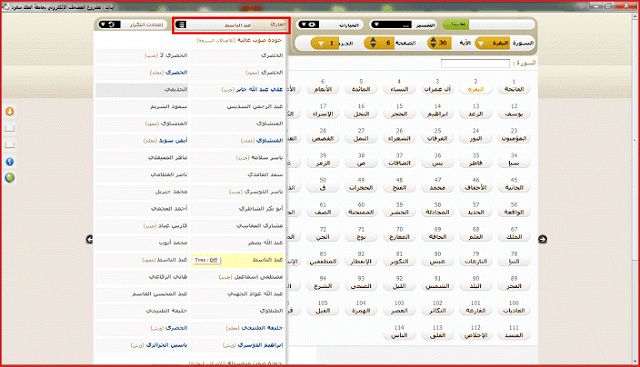
Task: Select reciter الطبلاوي
Action: [238, 311]
